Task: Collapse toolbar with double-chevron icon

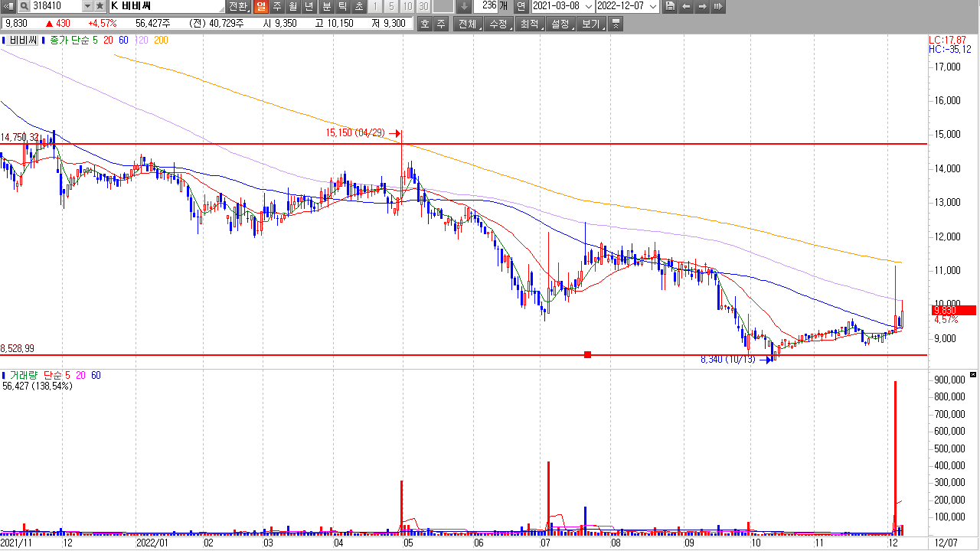Action: tap(616, 24)
